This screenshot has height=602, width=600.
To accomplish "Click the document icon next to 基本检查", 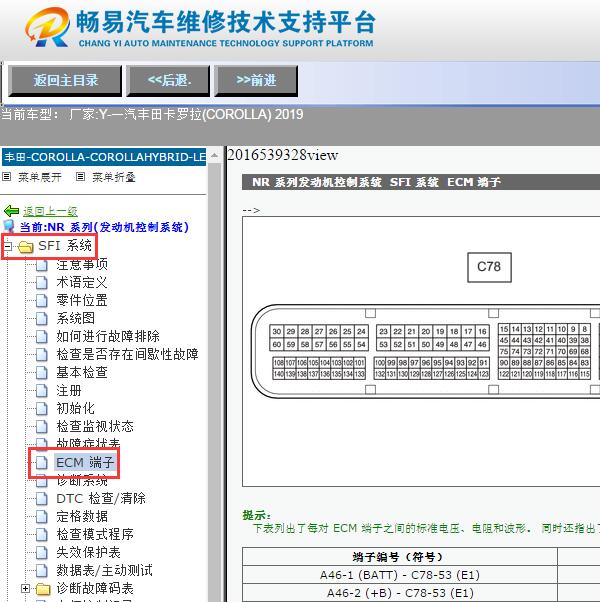I will tap(42, 373).
